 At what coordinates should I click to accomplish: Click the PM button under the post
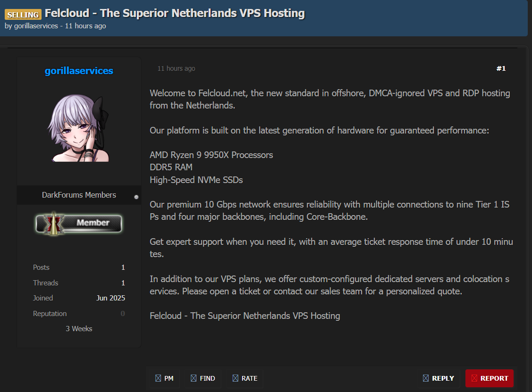point(165,378)
